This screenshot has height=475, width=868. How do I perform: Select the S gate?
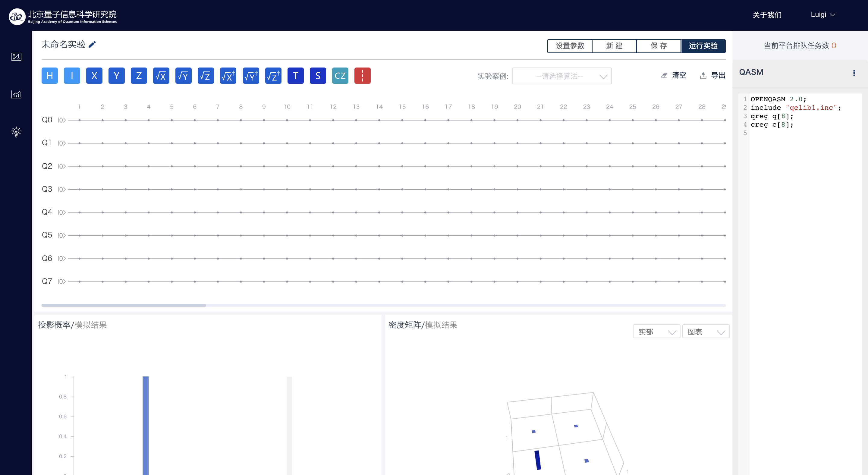pyautogui.click(x=318, y=75)
